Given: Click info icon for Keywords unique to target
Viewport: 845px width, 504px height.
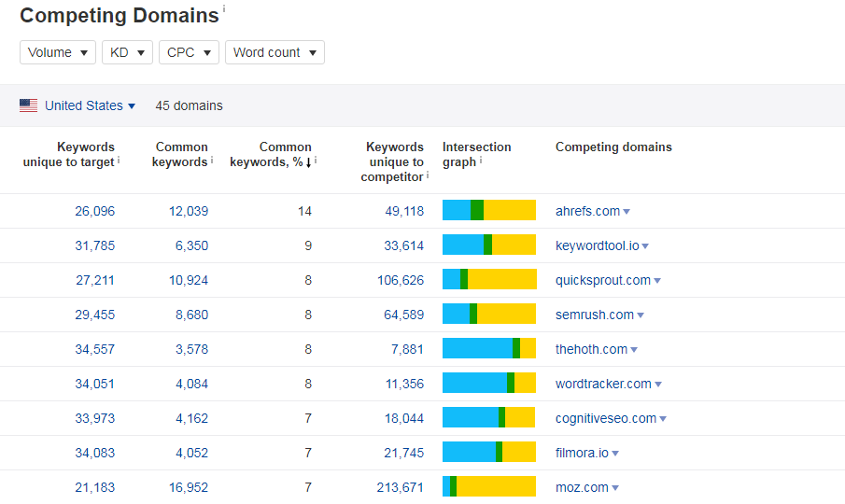Looking at the screenshot, I should 119,160.
